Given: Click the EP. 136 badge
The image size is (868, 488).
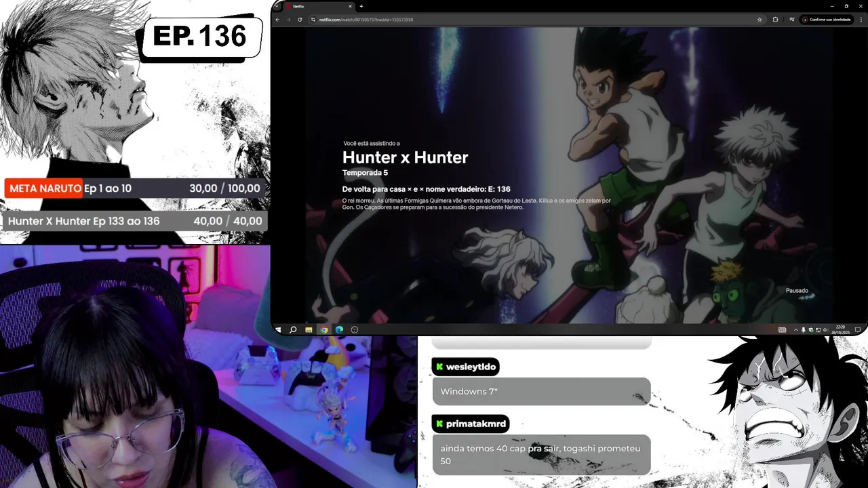Looking at the screenshot, I should tap(200, 37).
